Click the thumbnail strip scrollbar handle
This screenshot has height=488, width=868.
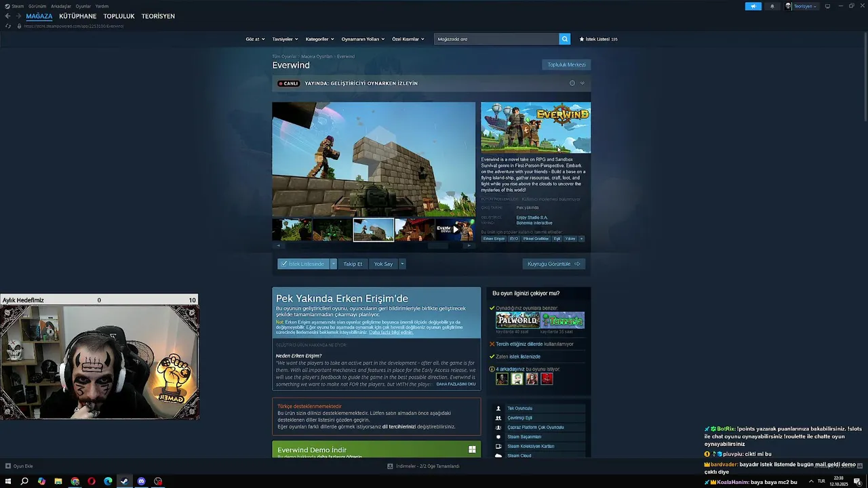coord(438,245)
